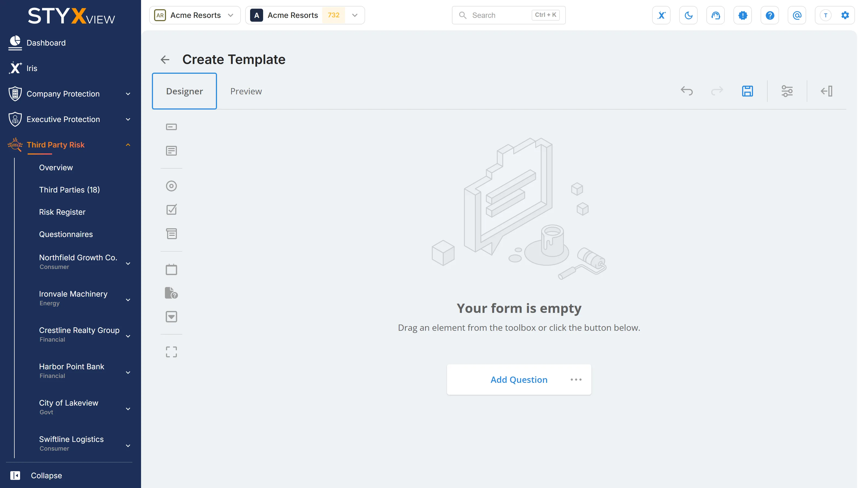Select the checkbox question toolbox icon
868x488 pixels.
click(x=171, y=210)
